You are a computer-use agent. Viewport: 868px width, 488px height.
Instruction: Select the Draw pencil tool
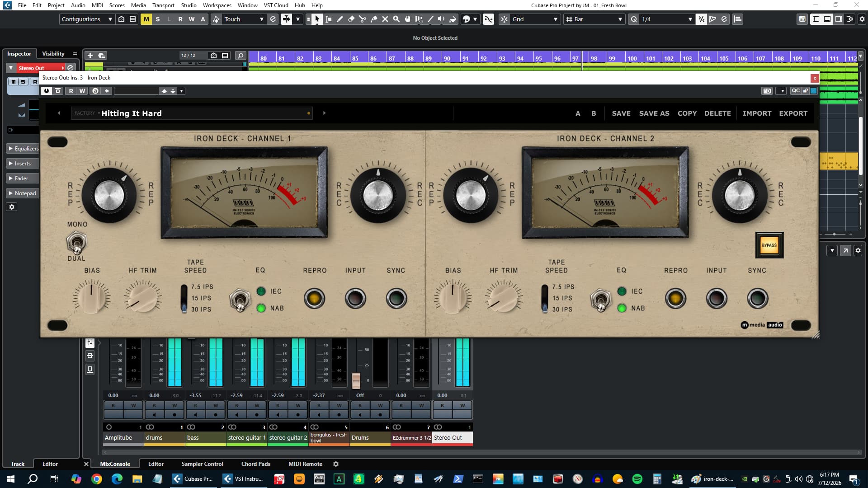[340, 19]
